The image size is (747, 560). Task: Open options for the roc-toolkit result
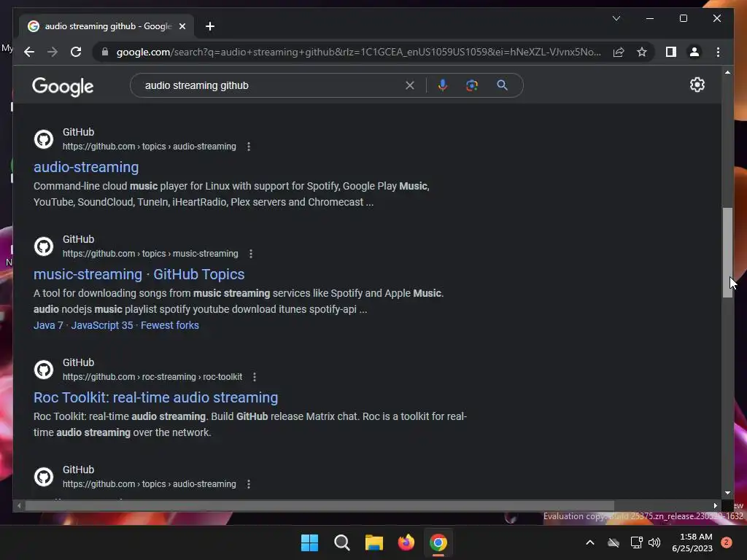tap(255, 377)
